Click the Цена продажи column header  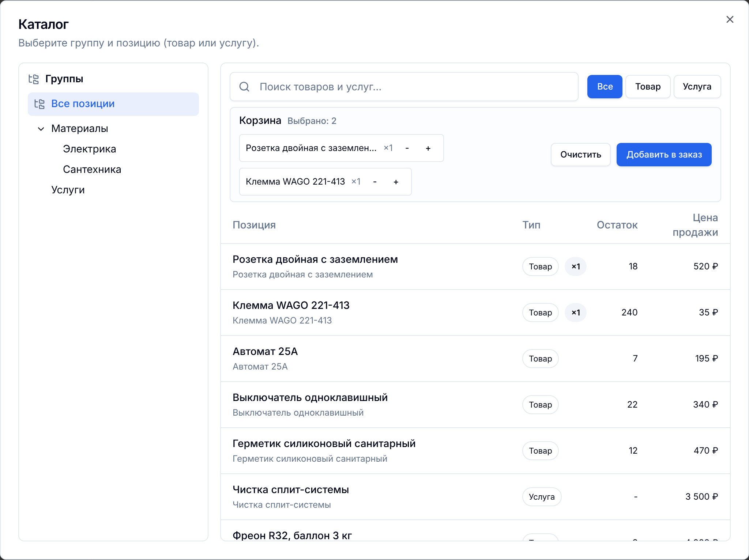coord(695,225)
